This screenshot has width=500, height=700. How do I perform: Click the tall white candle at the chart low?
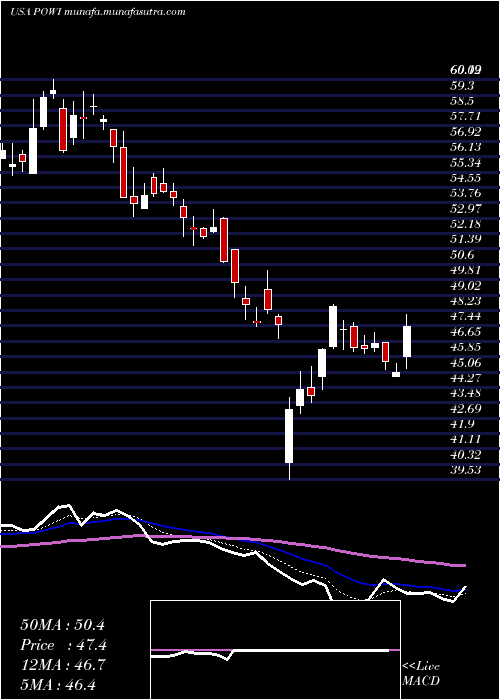pyautogui.click(x=289, y=436)
